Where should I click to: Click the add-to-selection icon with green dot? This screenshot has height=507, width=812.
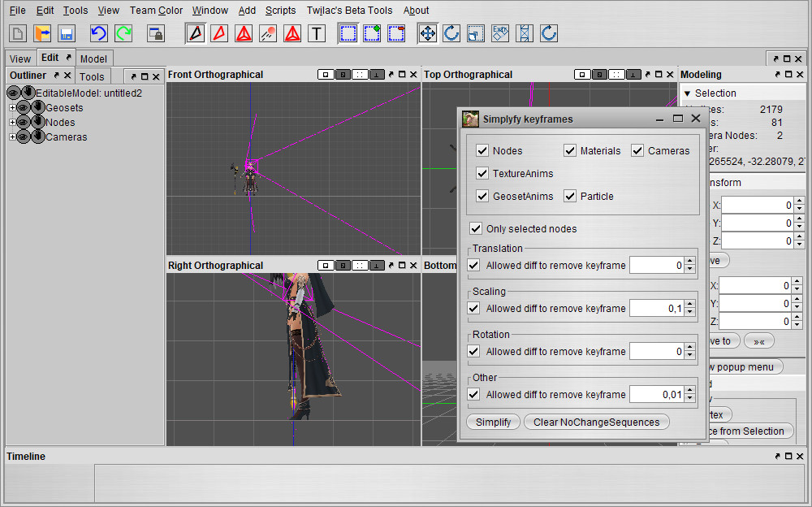[372, 33]
